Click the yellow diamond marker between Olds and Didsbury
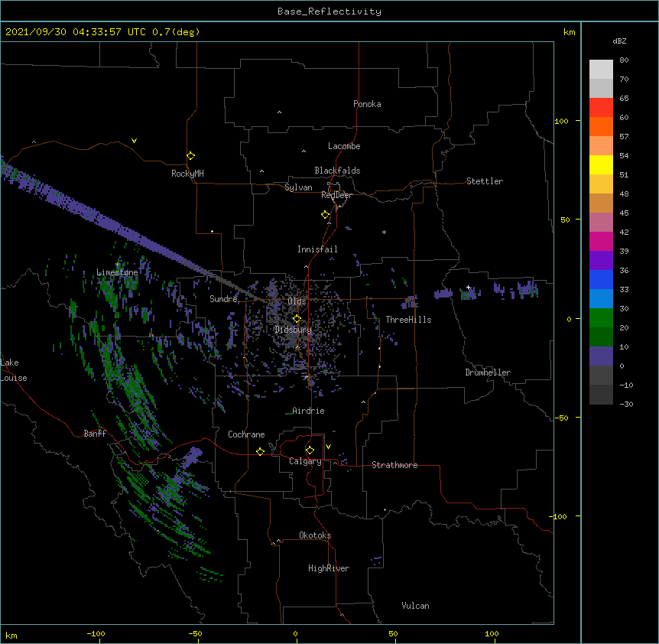 pyautogui.click(x=297, y=318)
